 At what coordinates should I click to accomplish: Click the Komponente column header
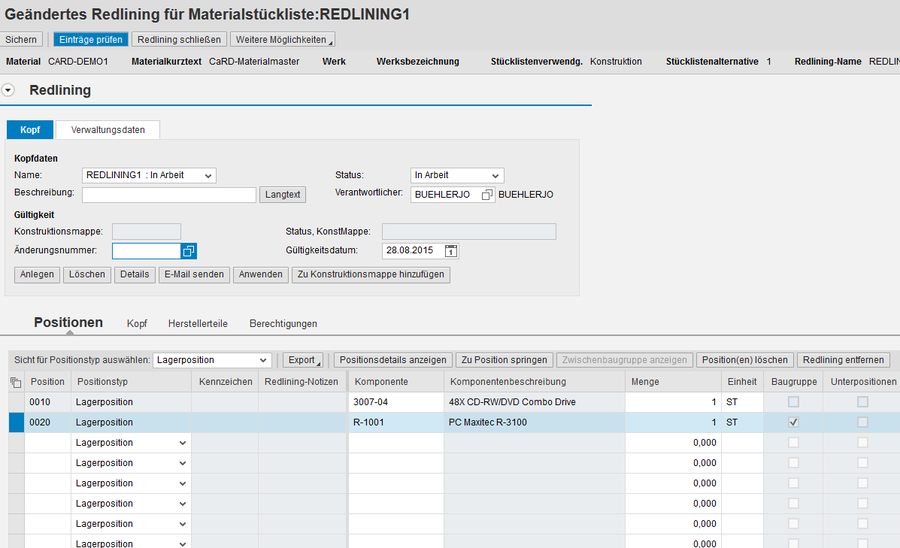(395, 382)
